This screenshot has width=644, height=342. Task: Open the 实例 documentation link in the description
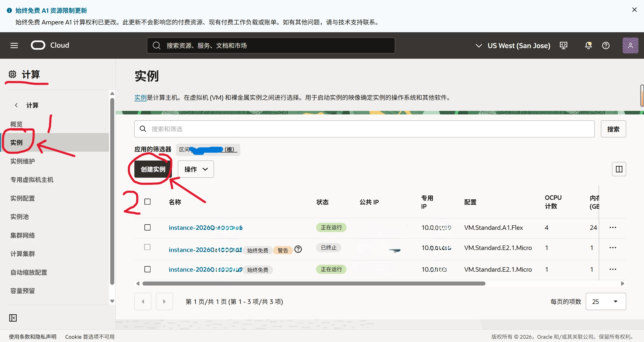tap(140, 98)
